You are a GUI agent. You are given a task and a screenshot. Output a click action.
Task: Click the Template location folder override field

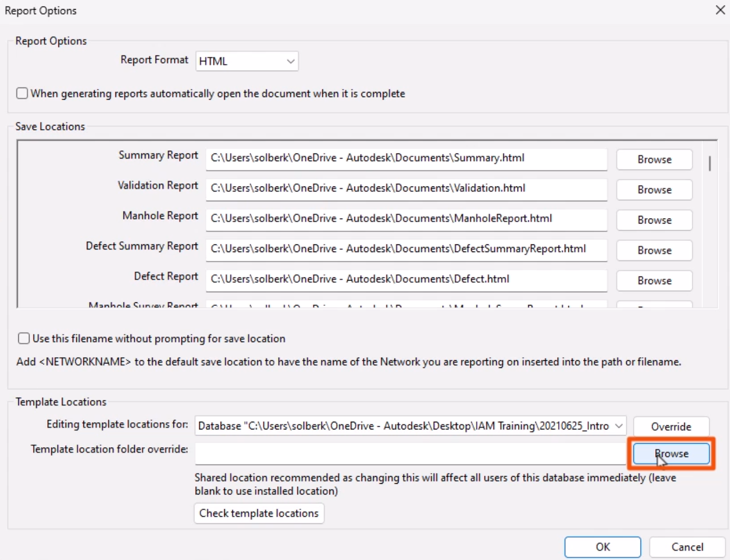(407, 453)
